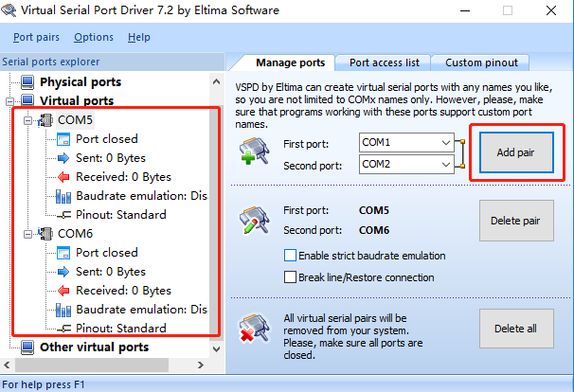Viewport: 574px width, 392px height.
Task: Collapse the Virtual ports tree node
Action: [9, 101]
